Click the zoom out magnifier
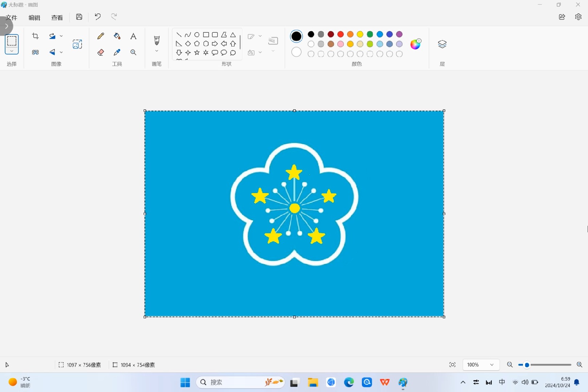The height and width of the screenshot is (392, 588). point(510,365)
